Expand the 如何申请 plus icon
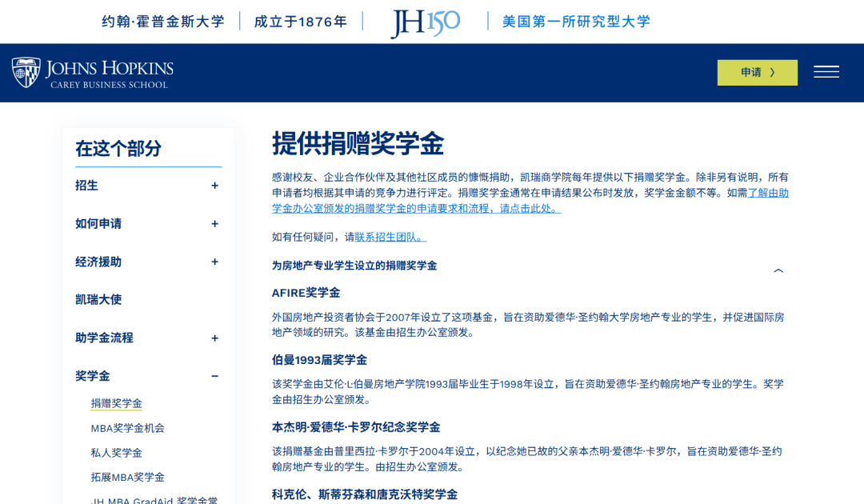 click(215, 224)
